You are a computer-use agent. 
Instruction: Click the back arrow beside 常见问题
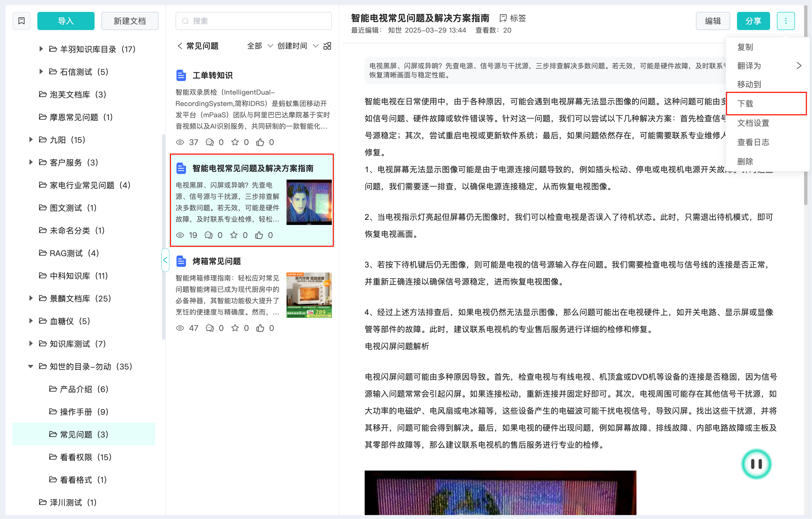(180, 46)
